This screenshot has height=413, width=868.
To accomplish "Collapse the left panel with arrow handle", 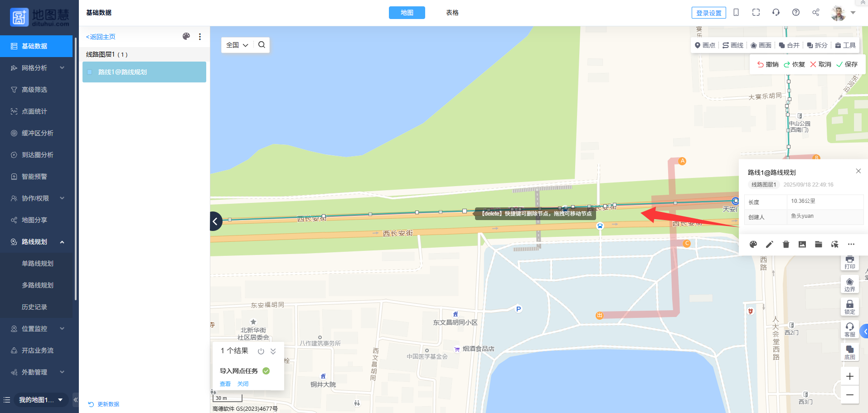I will (216, 221).
